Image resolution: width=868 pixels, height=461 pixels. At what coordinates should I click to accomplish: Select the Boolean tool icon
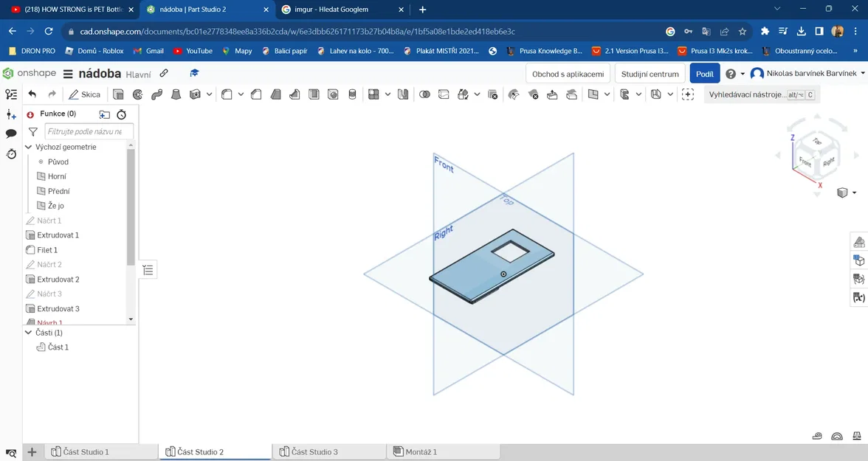424,94
